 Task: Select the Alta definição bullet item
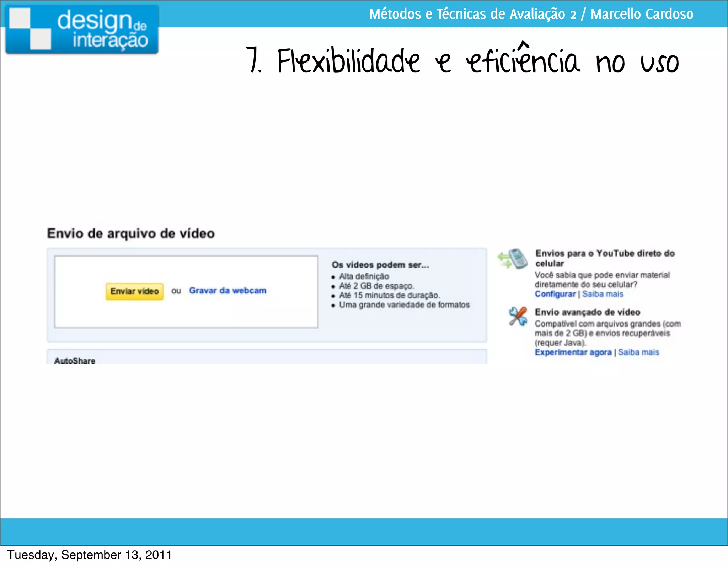pyautogui.click(x=364, y=276)
